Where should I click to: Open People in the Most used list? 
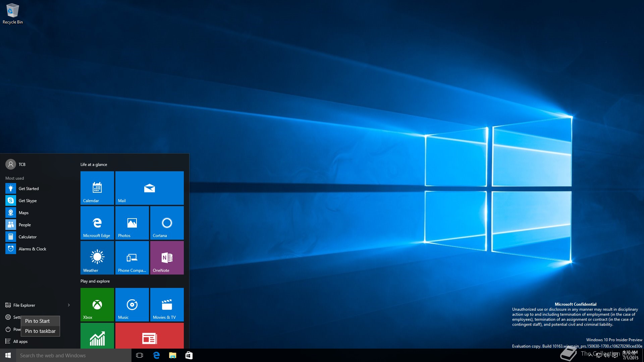[39, 225]
